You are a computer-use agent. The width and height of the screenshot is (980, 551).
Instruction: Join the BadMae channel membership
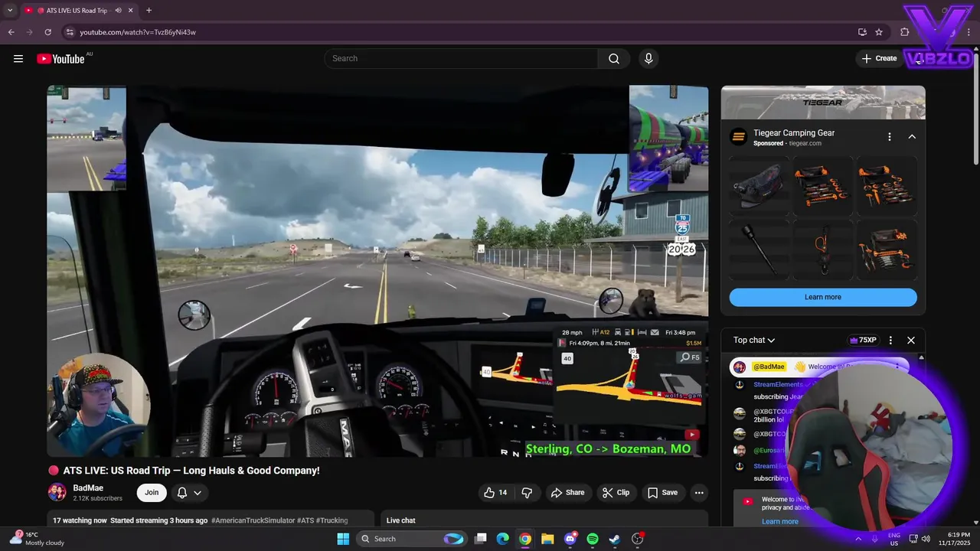(x=152, y=493)
